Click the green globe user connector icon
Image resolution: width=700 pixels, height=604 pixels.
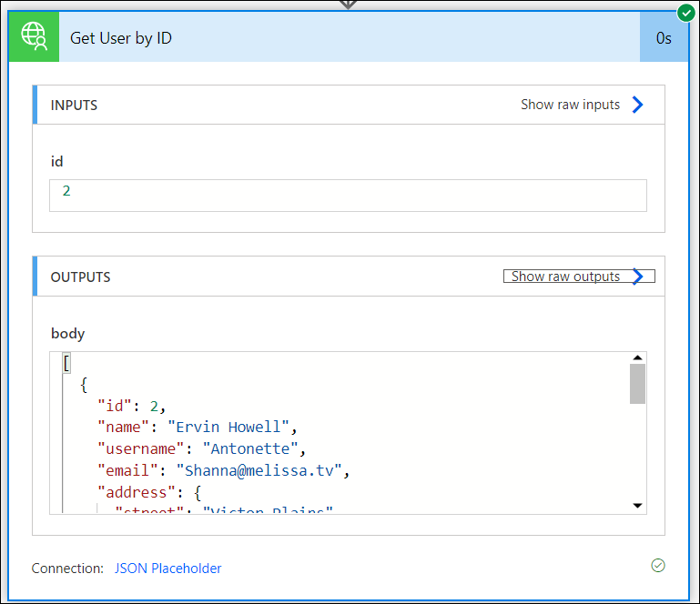point(34,37)
